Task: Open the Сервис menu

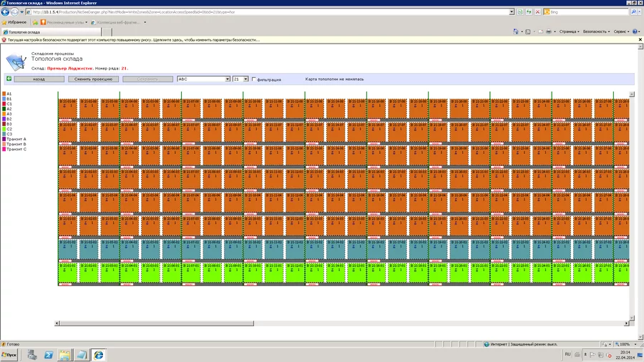Action: pyautogui.click(x=621, y=31)
